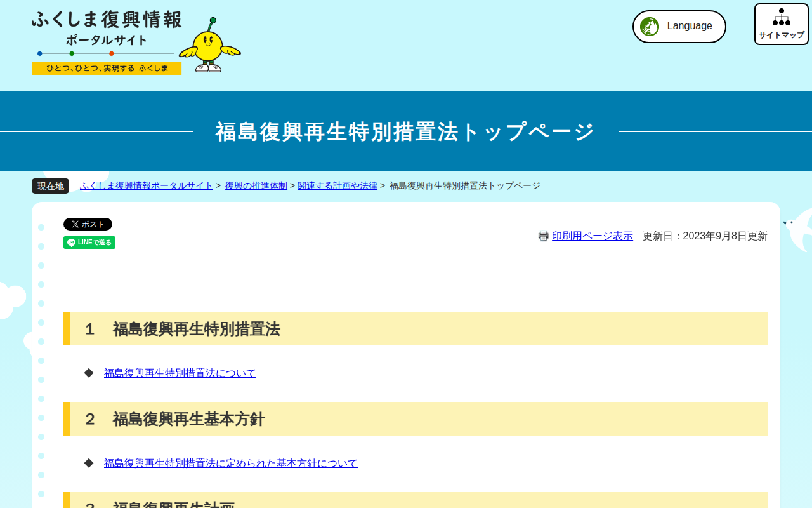Image resolution: width=812 pixels, height=508 pixels.
Task: Open 印刷用ページ表示 link
Action: click(x=593, y=236)
